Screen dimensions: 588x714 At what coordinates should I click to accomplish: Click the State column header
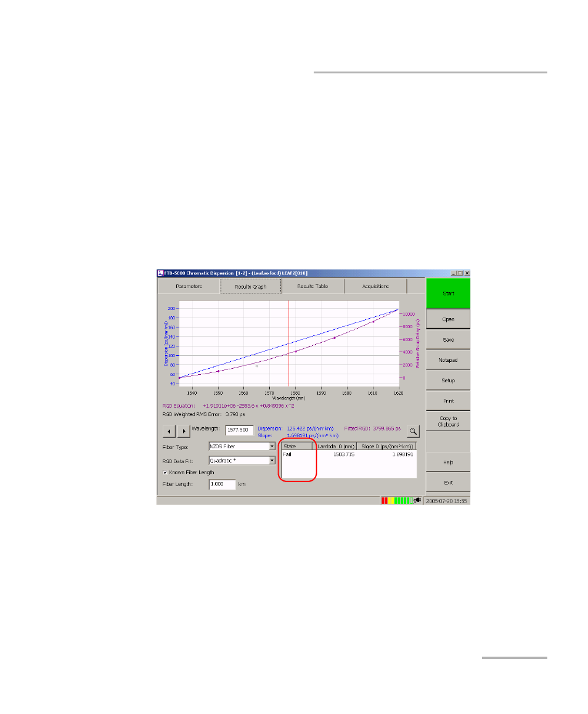point(296,446)
